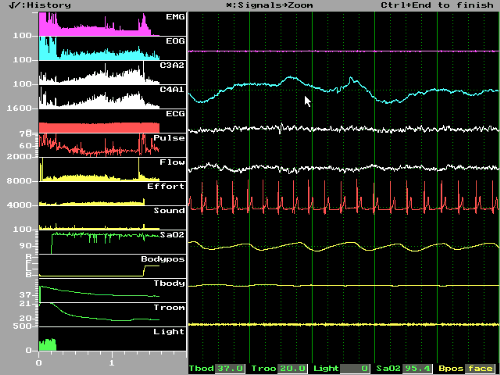
Task: Click the '1' hour mark on time axis
Action: [x=112, y=363]
